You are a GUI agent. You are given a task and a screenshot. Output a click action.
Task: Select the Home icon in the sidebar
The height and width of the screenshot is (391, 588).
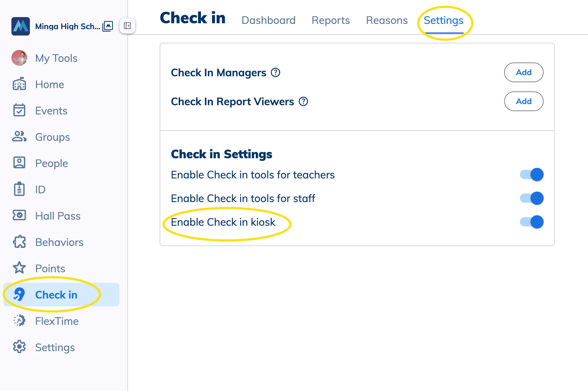click(x=19, y=84)
